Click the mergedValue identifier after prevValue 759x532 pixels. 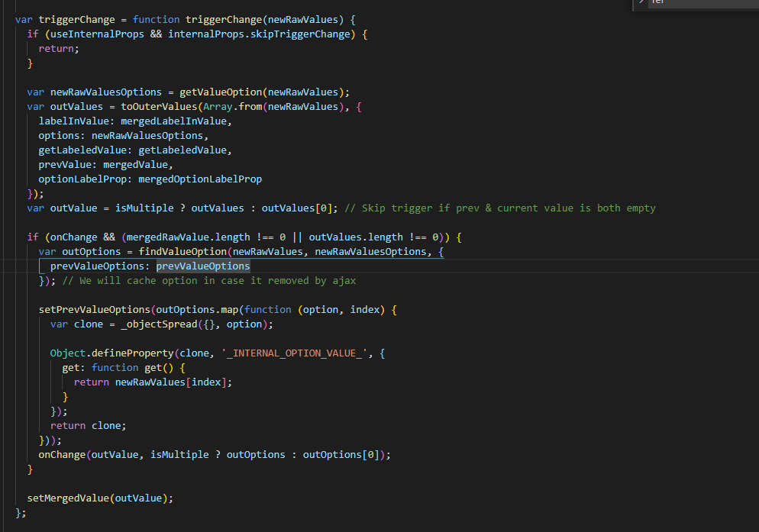tap(136, 165)
